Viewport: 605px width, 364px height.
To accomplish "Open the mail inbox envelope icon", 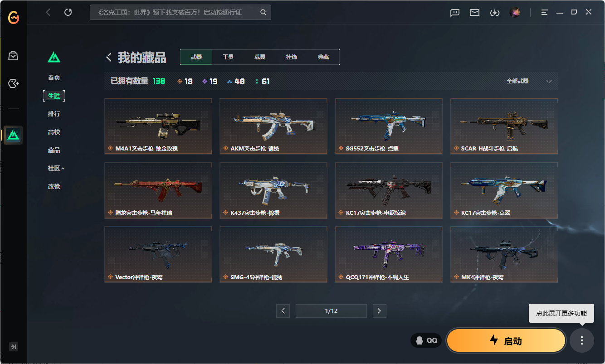I will point(475,12).
